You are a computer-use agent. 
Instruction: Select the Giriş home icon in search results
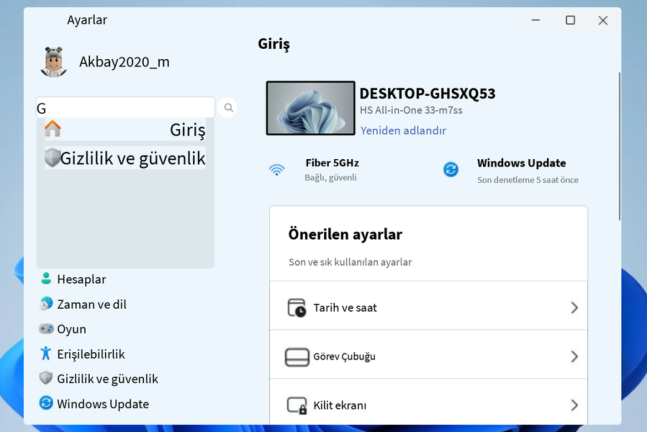[53, 128]
